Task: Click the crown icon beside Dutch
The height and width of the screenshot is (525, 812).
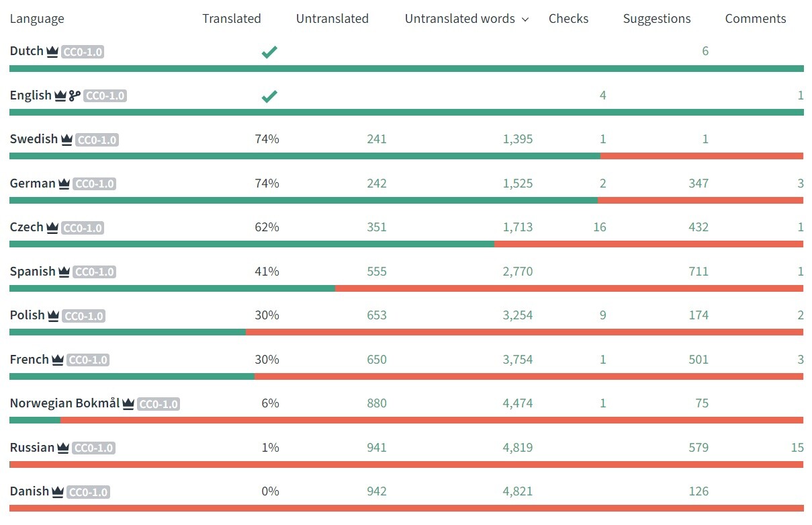Action: click(52, 52)
